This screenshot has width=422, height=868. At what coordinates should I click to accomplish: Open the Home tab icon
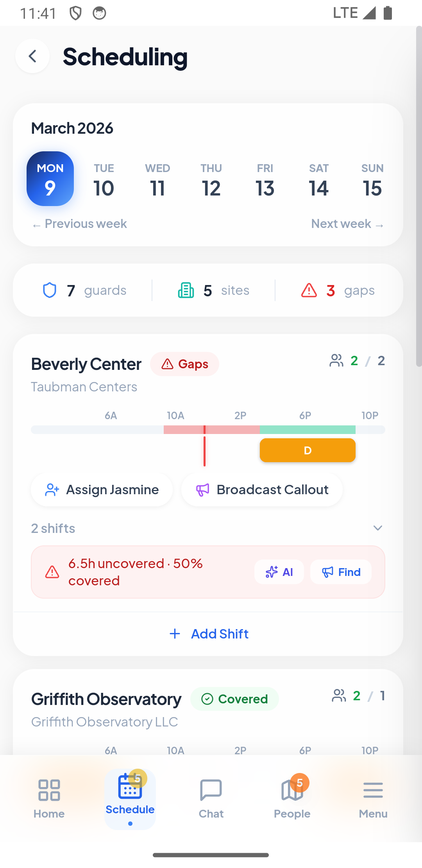pyautogui.click(x=49, y=790)
